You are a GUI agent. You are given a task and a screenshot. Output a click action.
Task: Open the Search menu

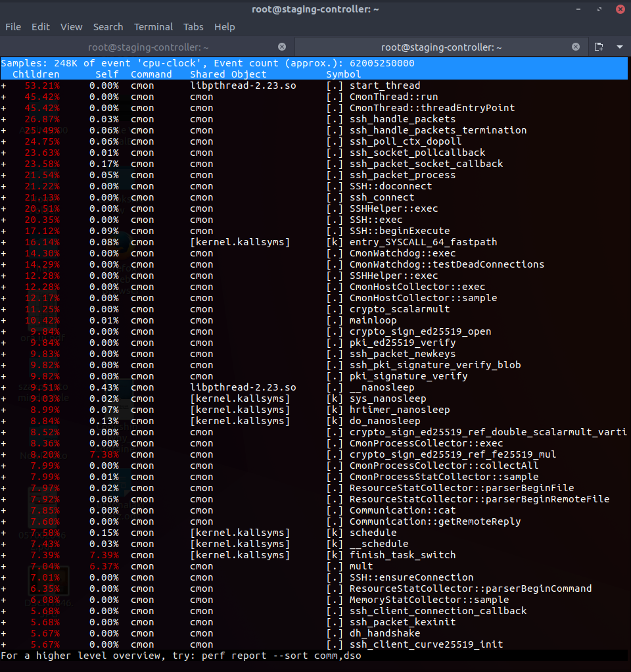coord(108,27)
